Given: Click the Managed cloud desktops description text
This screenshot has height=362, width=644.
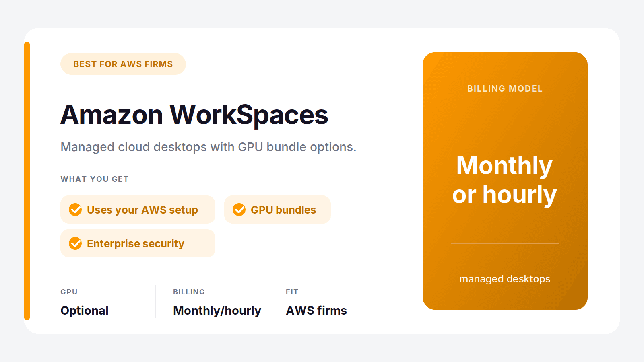Looking at the screenshot, I should pos(208,147).
